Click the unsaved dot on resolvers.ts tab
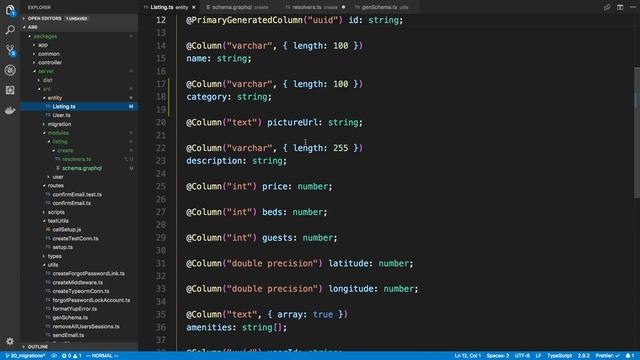The height and width of the screenshot is (360, 640). pyautogui.click(x=343, y=7)
